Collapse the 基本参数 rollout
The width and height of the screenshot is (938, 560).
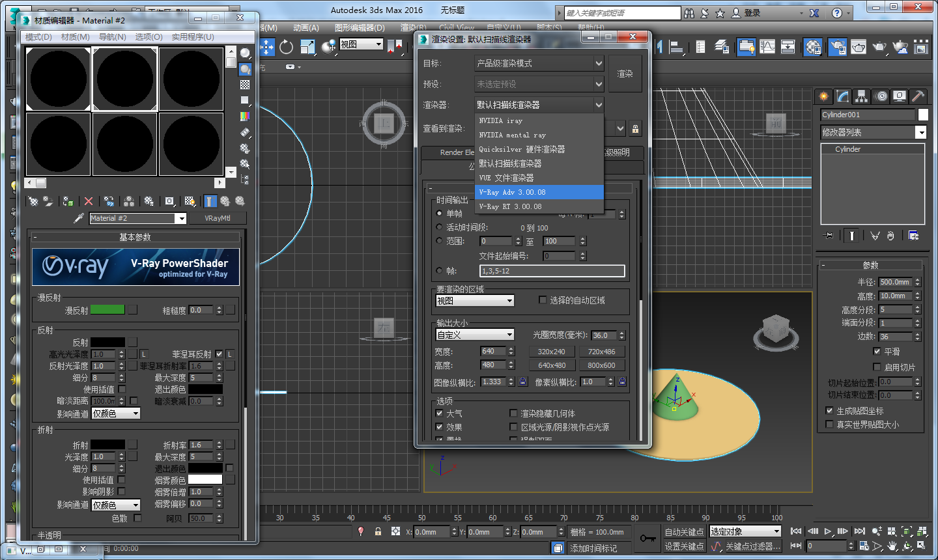coord(135,237)
